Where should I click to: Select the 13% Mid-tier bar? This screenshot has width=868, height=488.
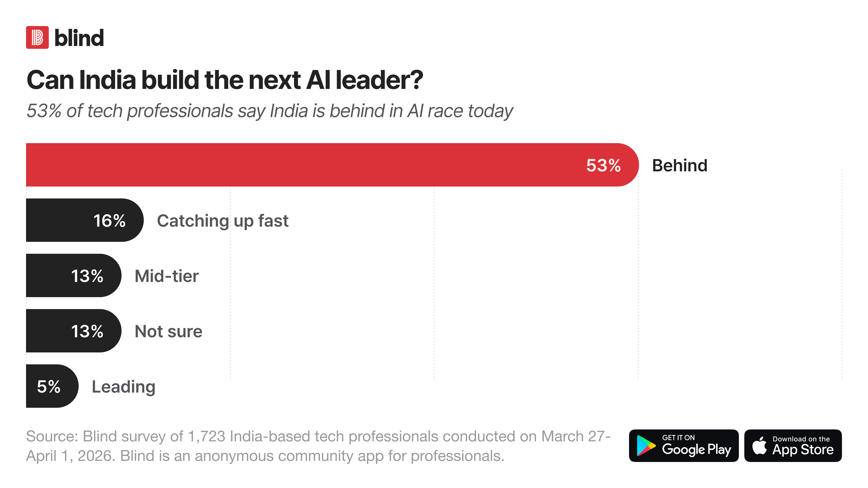pos(74,275)
